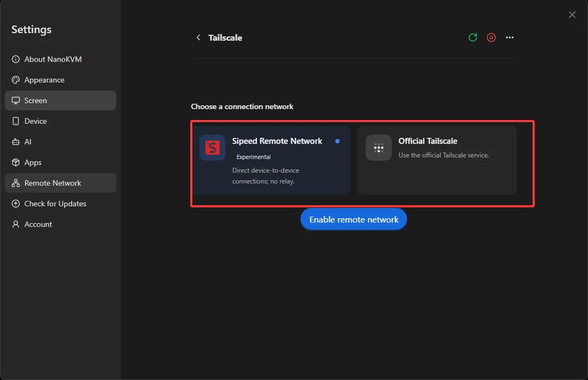588x380 pixels.
Task: Click the About NanoKVM info icon
Action: point(16,59)
